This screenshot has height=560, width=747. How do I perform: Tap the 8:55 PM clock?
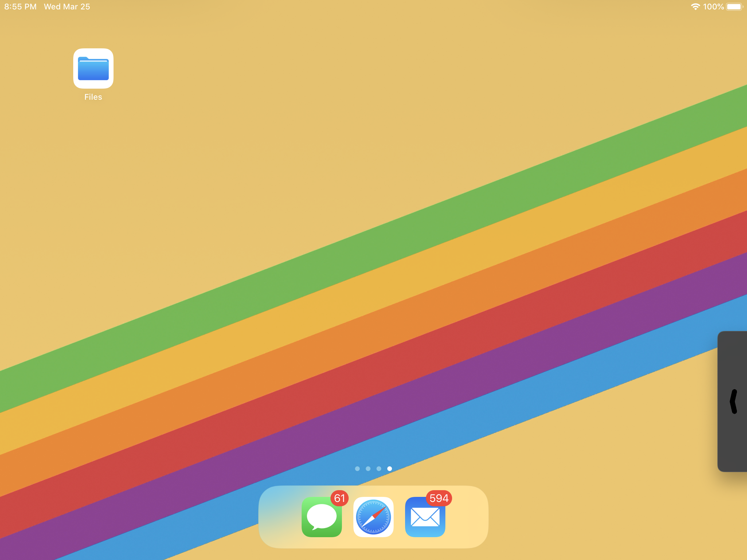tap(20, 7)
